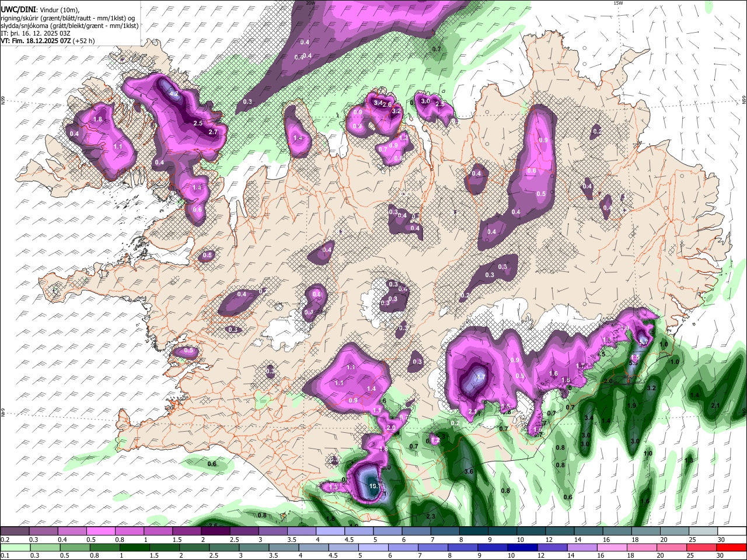The height and width of the screenshot is (560, 747).
Task: Select the bright pink 0.5 swatch, upper scale
Action: [x=100, y=531]
